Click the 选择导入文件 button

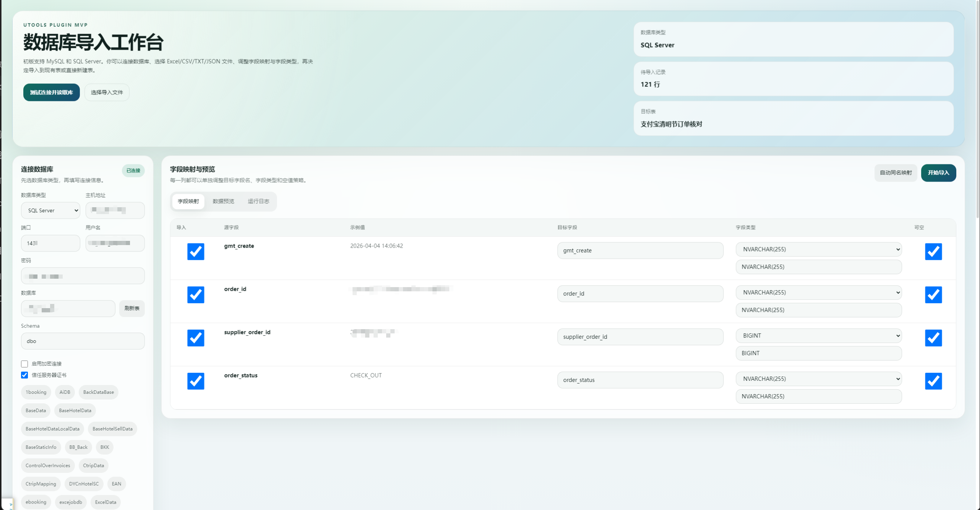[107, 93]
